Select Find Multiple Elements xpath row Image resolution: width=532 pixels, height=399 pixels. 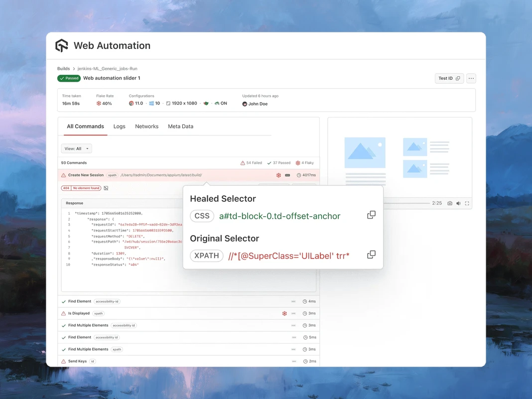click(x=189, y=350)
